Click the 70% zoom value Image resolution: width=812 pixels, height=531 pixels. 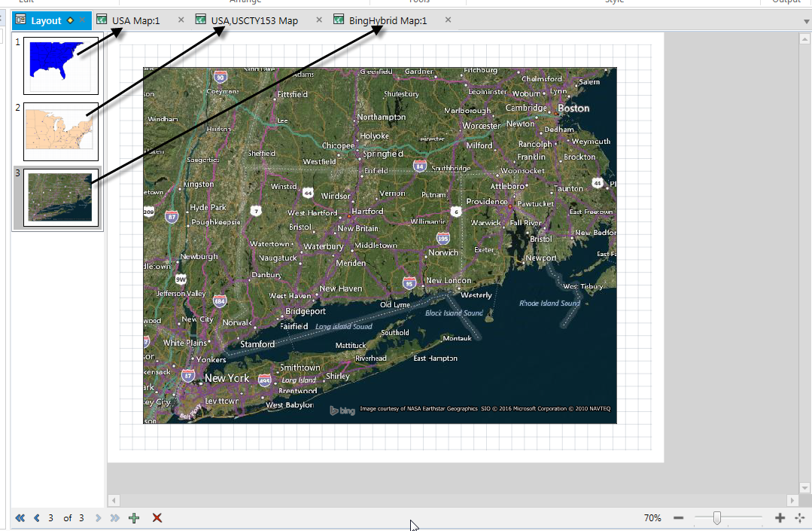[652, 517]
